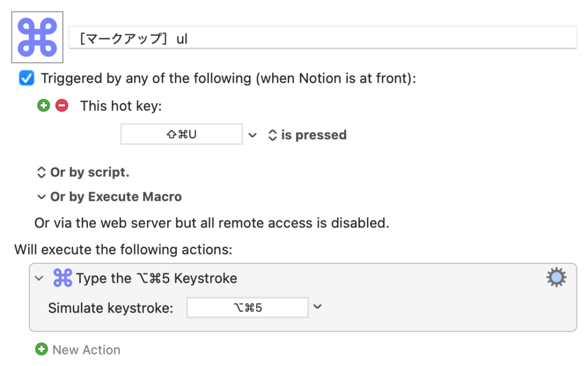The height and width of the screenshot is (366, 588).
Task: Select the 'Type the ⌥⌘5 Keystroke' action title
Action: [x=157, y=279]
